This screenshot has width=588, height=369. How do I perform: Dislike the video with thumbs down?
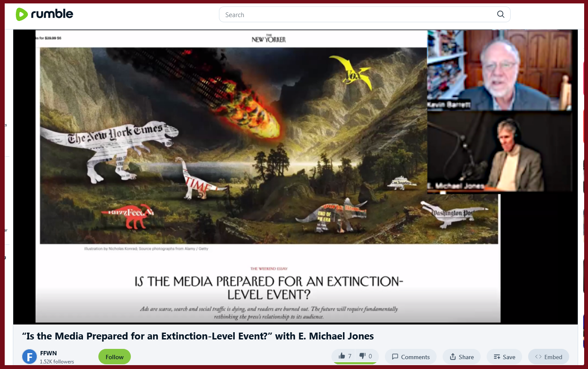coord(366,356)
